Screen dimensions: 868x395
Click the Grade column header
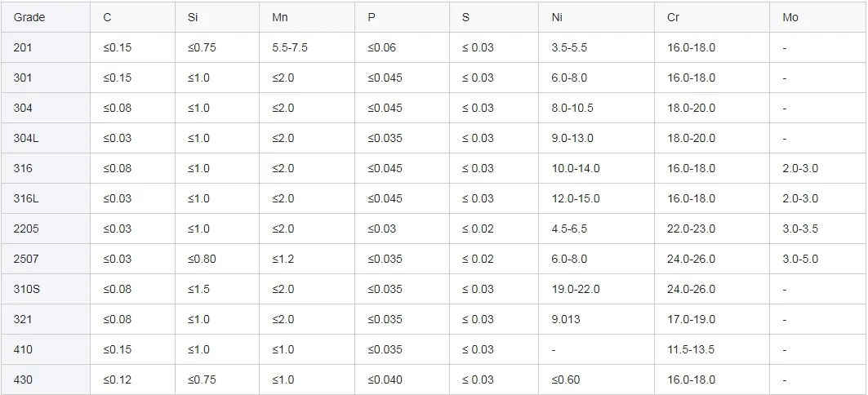tap(29, 17)
